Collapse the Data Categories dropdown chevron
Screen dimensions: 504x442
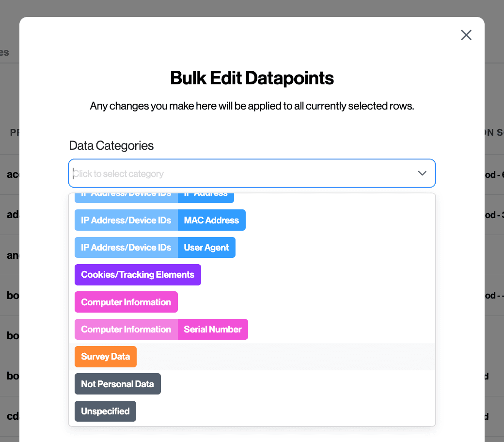point(422,174)
